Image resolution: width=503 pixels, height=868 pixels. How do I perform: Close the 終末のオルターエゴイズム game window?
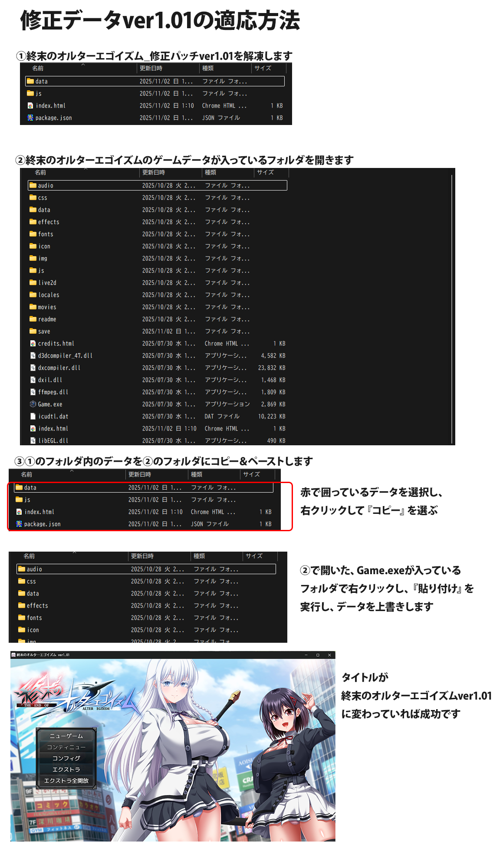click(329, 655)
